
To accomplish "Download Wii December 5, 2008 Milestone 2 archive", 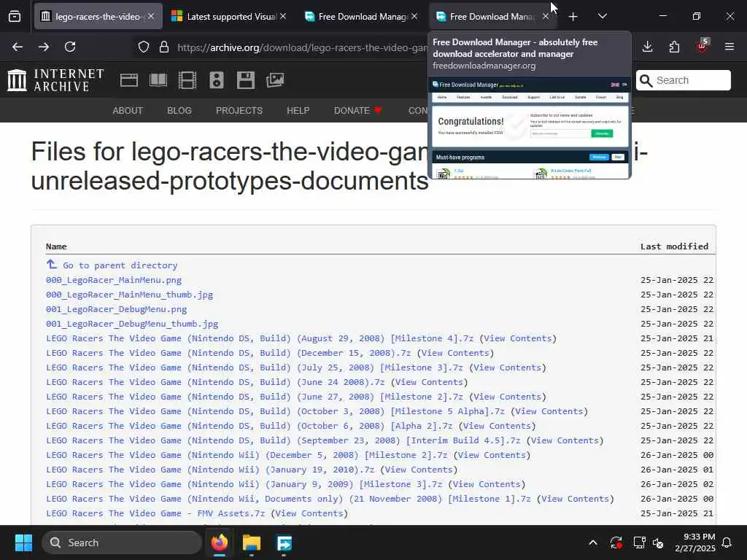I will 247,455.
